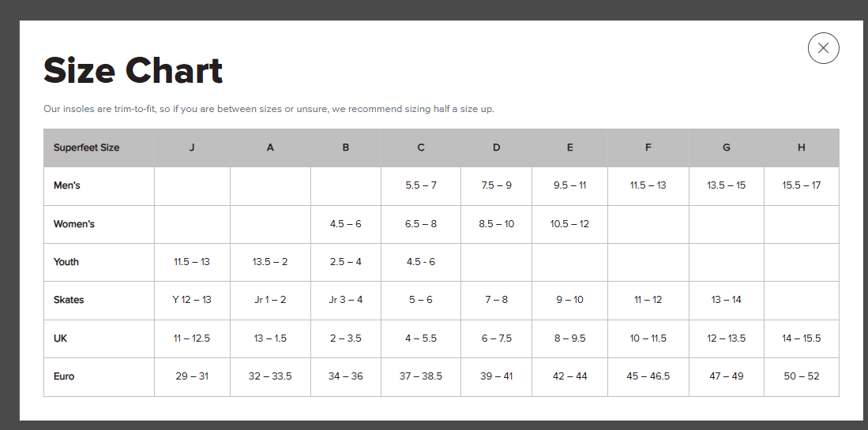Image resolution: width=868 pixels, height=430 pixels.
Task: Click UK size 10 – 11.5 cell
Action: point(648,338)
